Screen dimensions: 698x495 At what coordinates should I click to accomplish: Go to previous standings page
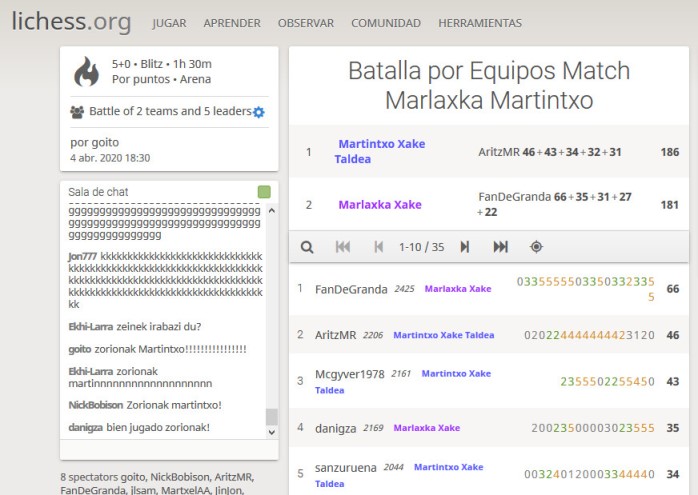point(378,247)
